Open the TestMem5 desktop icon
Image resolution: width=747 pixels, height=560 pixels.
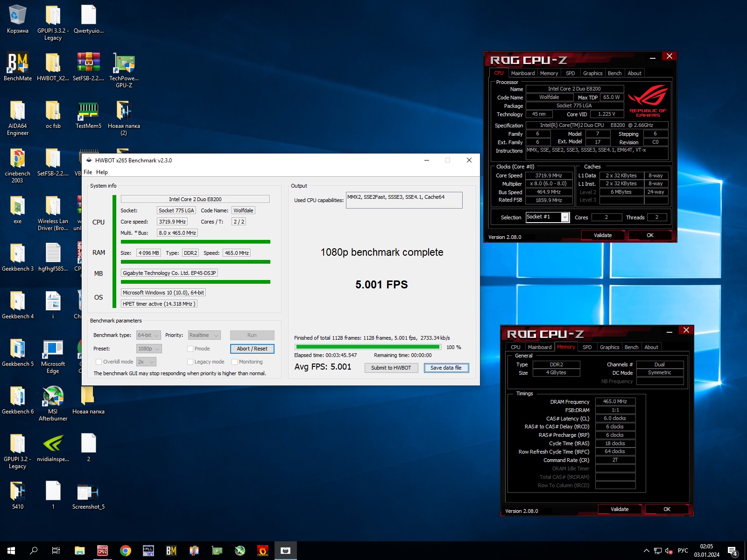click(x=88, y=115)
